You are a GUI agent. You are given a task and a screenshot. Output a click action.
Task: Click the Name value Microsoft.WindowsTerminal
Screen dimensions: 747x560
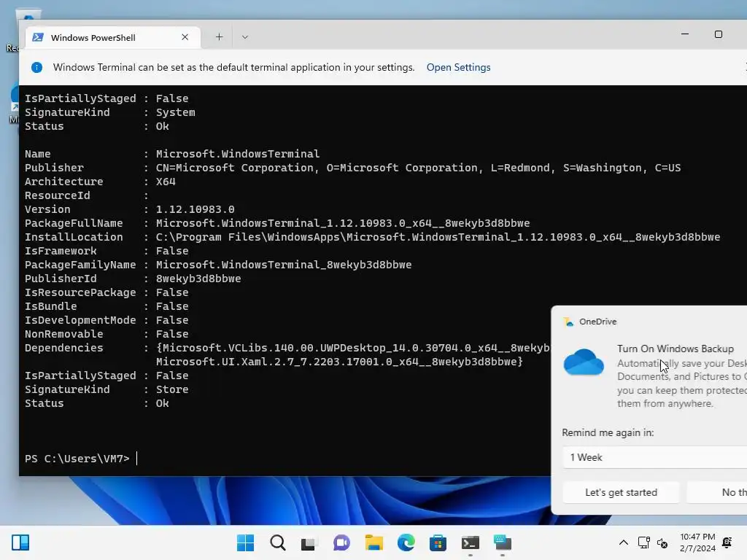(x=238, y=154)
